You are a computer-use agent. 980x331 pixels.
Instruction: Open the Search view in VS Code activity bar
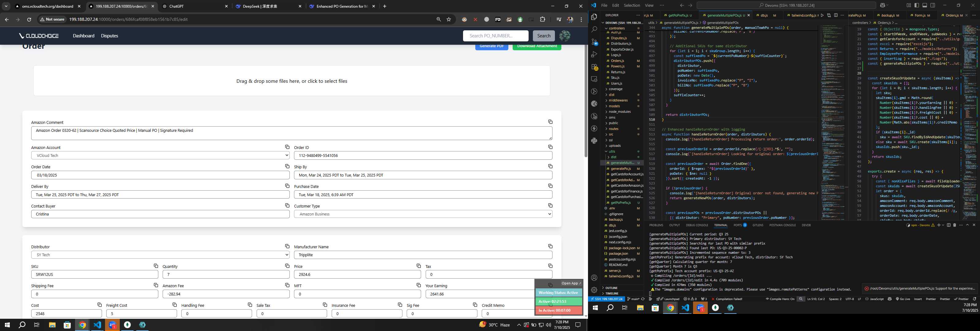(594, 29)
